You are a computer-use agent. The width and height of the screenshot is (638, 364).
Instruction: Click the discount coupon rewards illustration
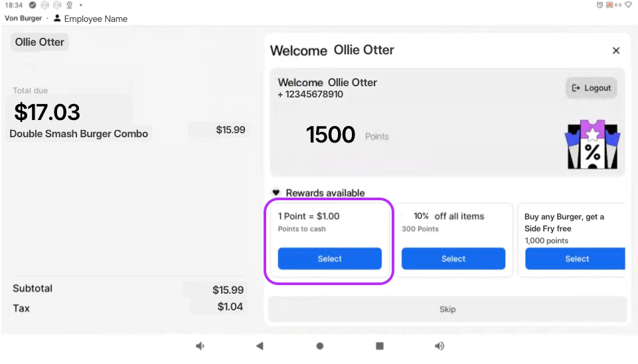[592, 145]
